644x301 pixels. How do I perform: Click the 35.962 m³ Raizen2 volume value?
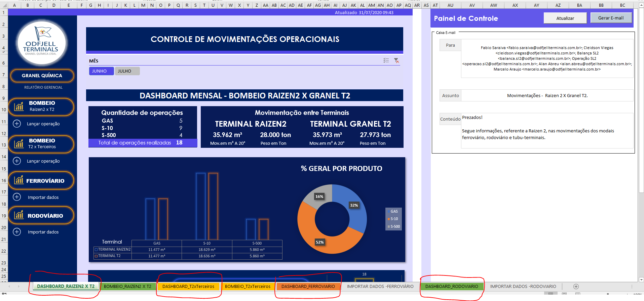[228, 135]
